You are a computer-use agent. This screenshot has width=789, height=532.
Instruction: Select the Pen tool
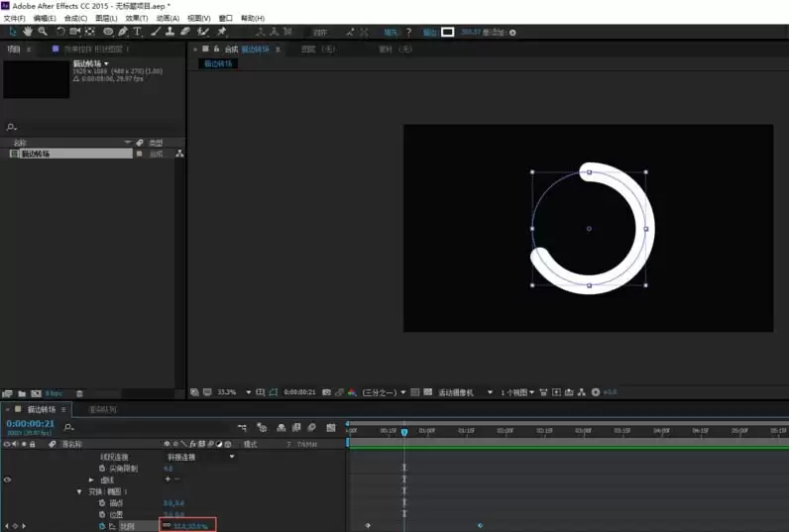point(123,32)
